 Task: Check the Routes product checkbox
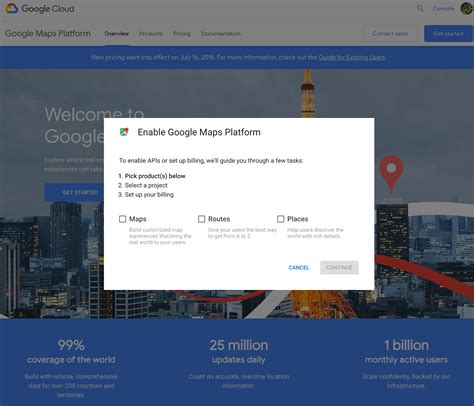click(x=202, y=219)
